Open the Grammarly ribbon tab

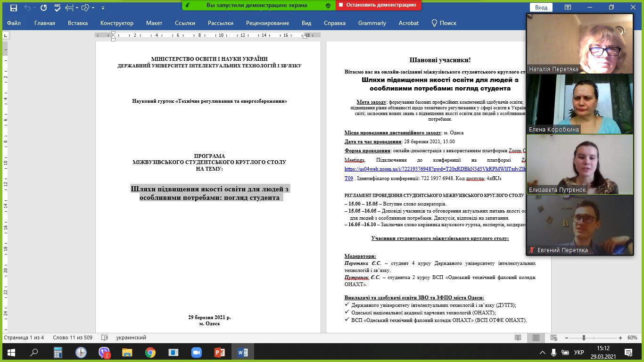(372, 23)
